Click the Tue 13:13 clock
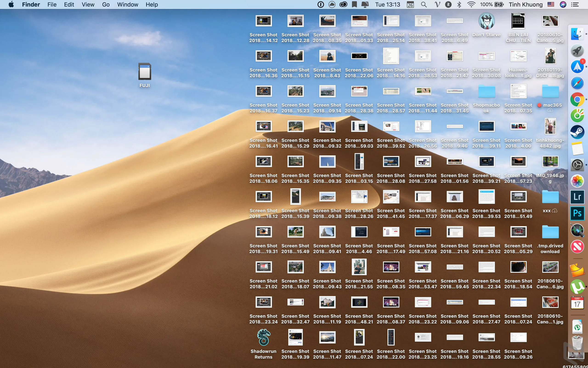 click(387, 4)
